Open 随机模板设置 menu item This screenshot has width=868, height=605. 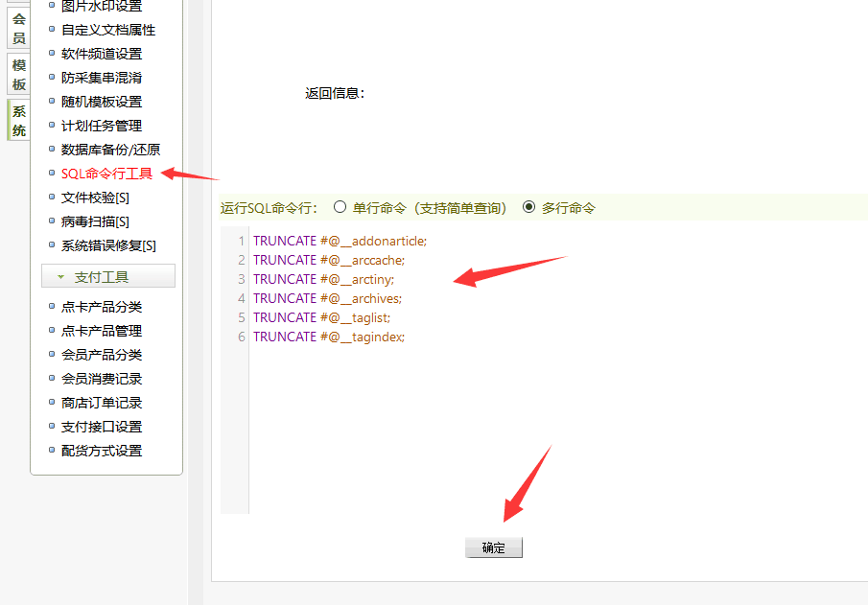(x=101, y=102)
